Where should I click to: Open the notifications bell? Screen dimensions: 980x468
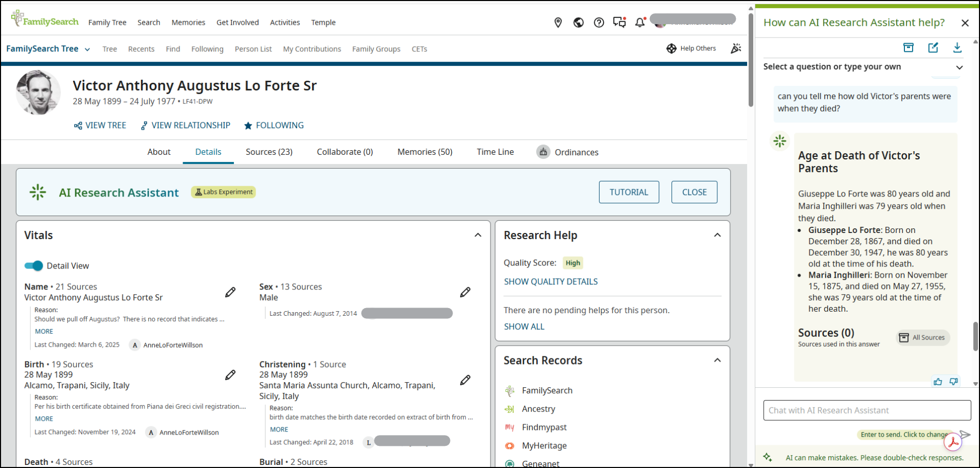[640, 22]
